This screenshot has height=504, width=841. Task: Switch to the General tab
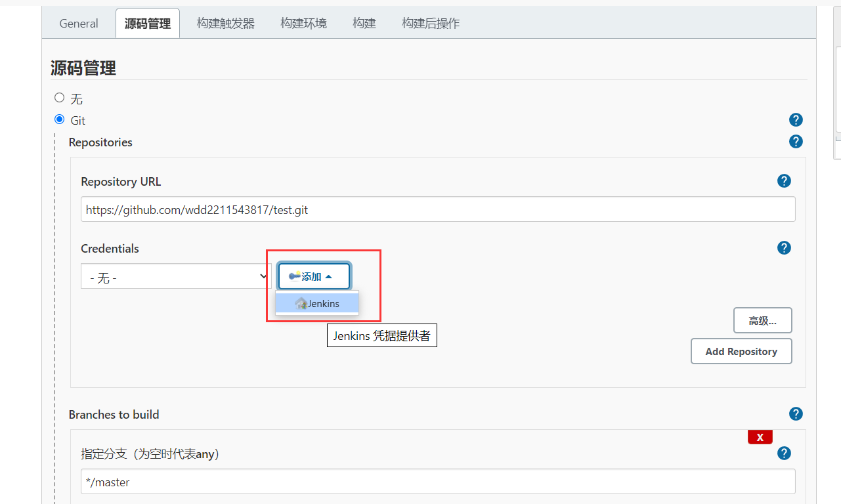[x=79, y=24]
